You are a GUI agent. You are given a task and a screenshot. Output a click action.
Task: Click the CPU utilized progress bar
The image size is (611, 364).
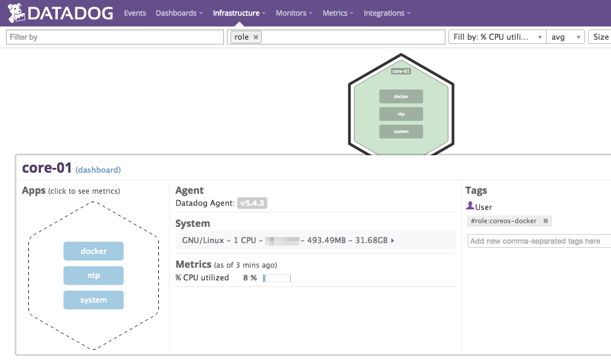[277, 278]
